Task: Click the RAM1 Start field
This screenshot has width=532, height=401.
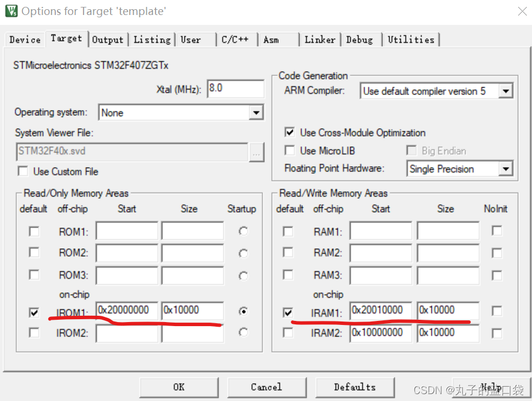Action: tap(381, 230)
